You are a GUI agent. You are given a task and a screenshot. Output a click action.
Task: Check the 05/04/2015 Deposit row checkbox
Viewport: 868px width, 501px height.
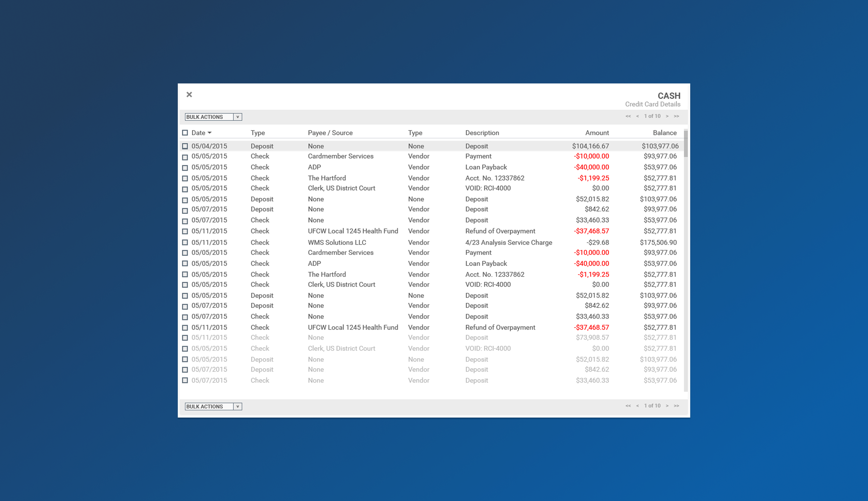click(x=185, y=146)
